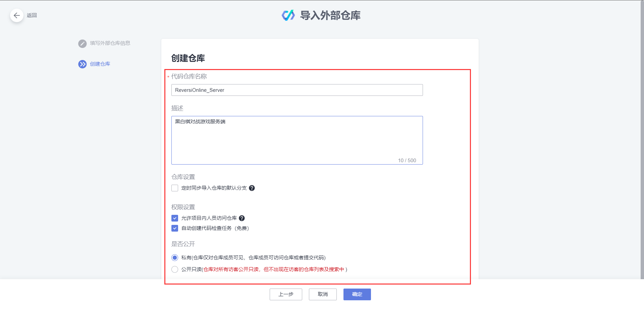Click the 取消 button
Screen dimensions: 644x309
(x=322, y=294)
